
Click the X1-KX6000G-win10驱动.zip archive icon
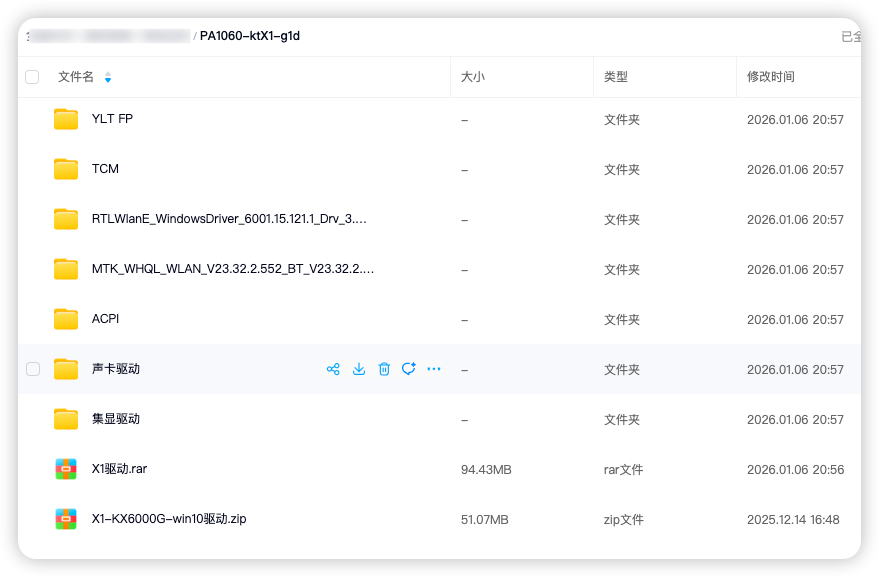66,519
